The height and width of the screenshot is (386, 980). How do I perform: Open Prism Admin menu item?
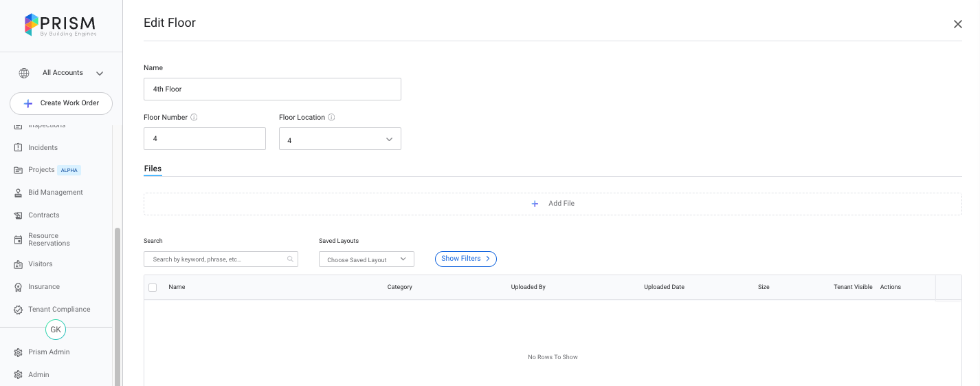[49, 352]
